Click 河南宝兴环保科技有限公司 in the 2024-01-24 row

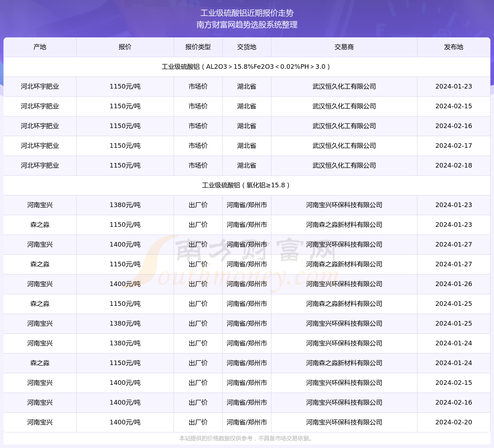pyautogui.click(x=344, y=343)
